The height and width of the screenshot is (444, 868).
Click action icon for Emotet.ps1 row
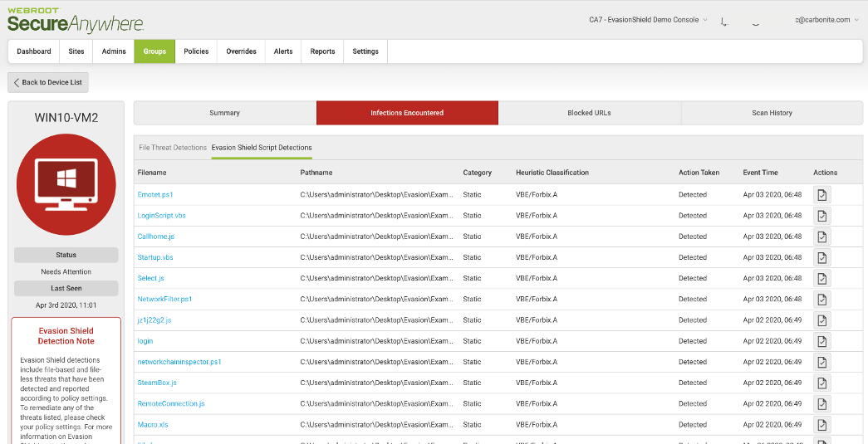coord(822,195)
